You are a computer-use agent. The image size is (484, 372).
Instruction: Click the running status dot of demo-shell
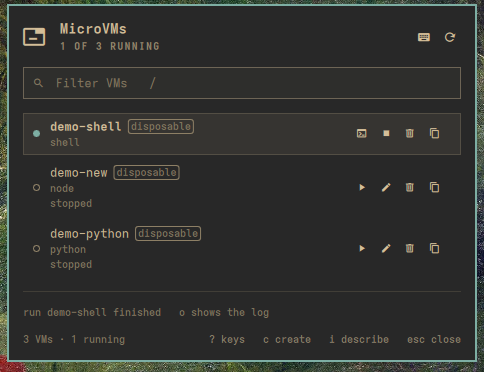coord(37,134)
